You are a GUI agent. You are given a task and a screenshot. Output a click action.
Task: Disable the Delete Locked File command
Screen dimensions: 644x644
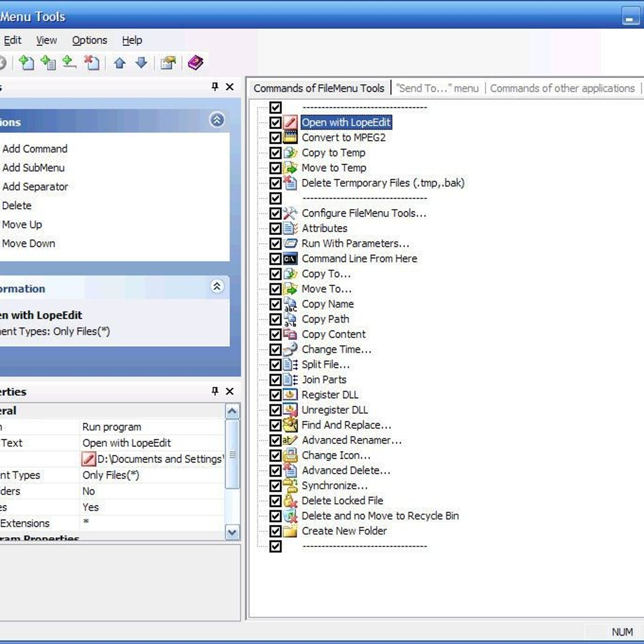click(276, 500)
